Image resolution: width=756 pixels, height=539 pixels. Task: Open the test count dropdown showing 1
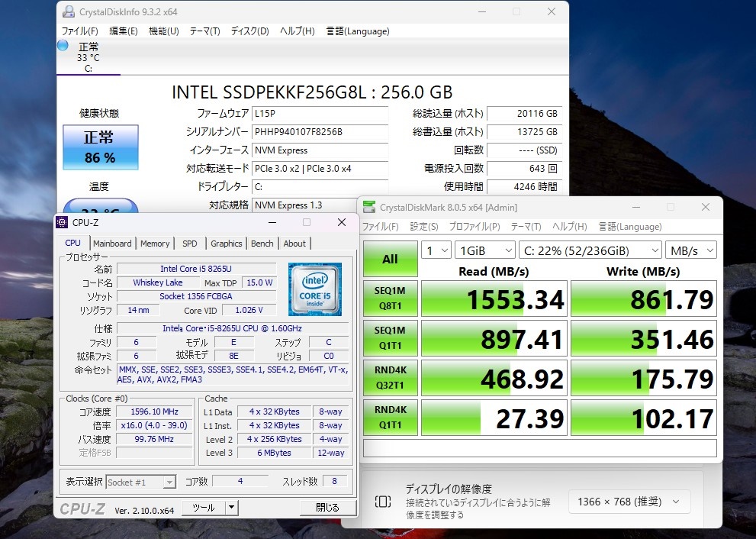point(436,250)
